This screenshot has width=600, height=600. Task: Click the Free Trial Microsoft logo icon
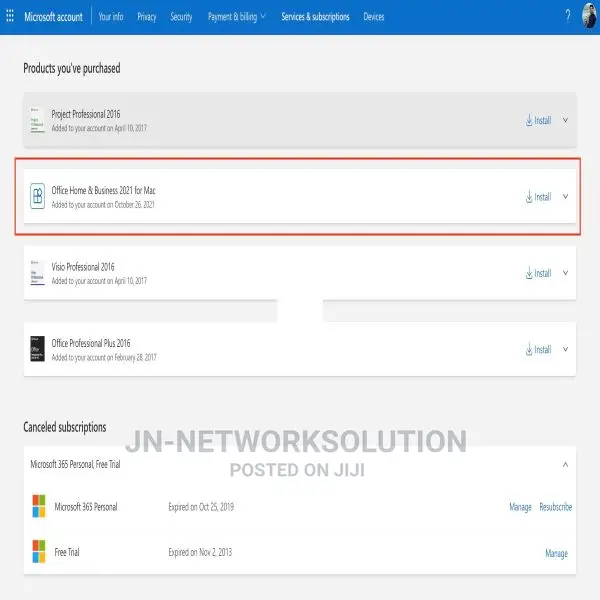[x=39, y=551]
